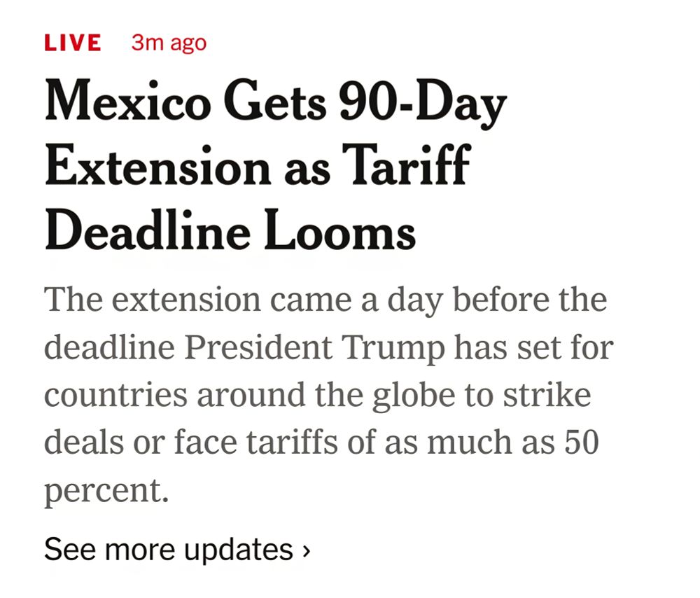Open the "See more updates" link
This screenshot has width=700, height=598.
tap(177, 550)
